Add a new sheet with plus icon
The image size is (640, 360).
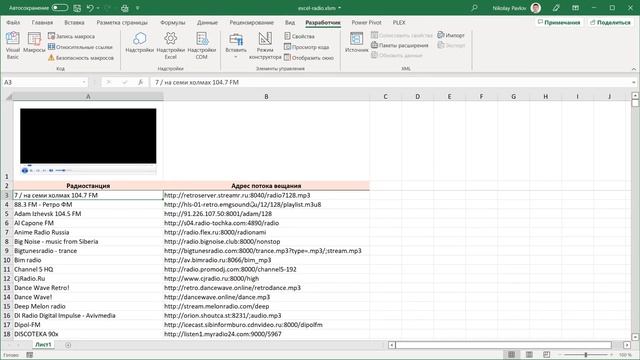(68, 345)
